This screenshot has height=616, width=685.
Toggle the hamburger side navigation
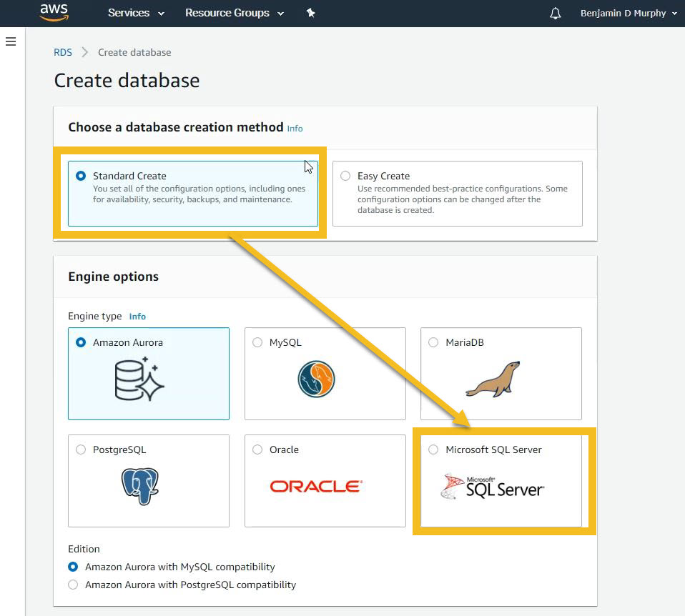click(x=11, y=41)
